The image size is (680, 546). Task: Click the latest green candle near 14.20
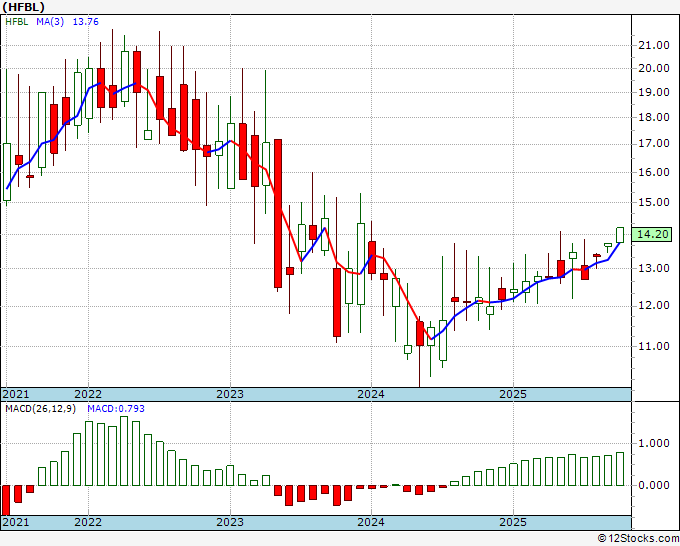click(x=620, y=235)
